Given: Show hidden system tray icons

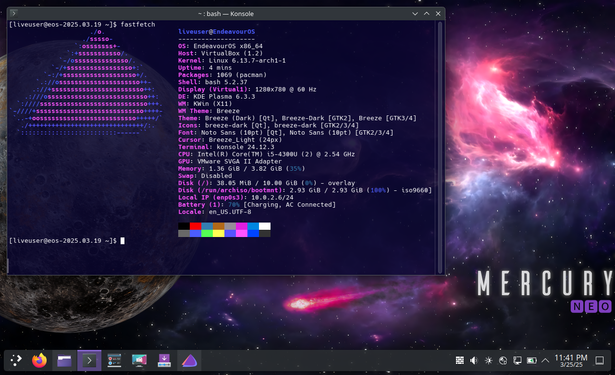Looking at the screenshot, I should point(545,360).
